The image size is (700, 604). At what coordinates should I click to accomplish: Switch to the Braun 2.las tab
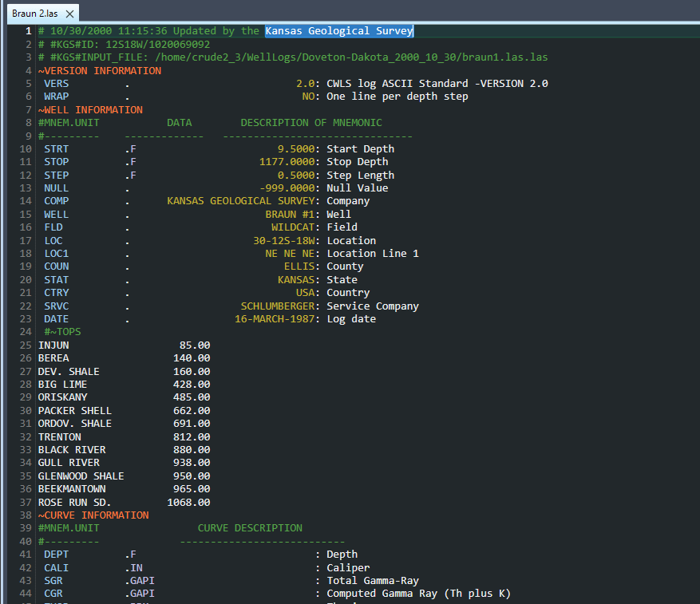coord(34,14)
